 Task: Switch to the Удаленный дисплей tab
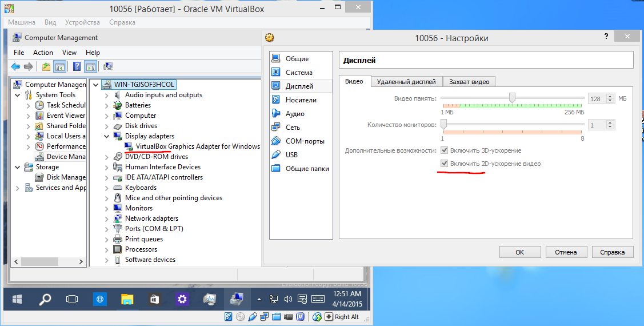pos(406,82)
